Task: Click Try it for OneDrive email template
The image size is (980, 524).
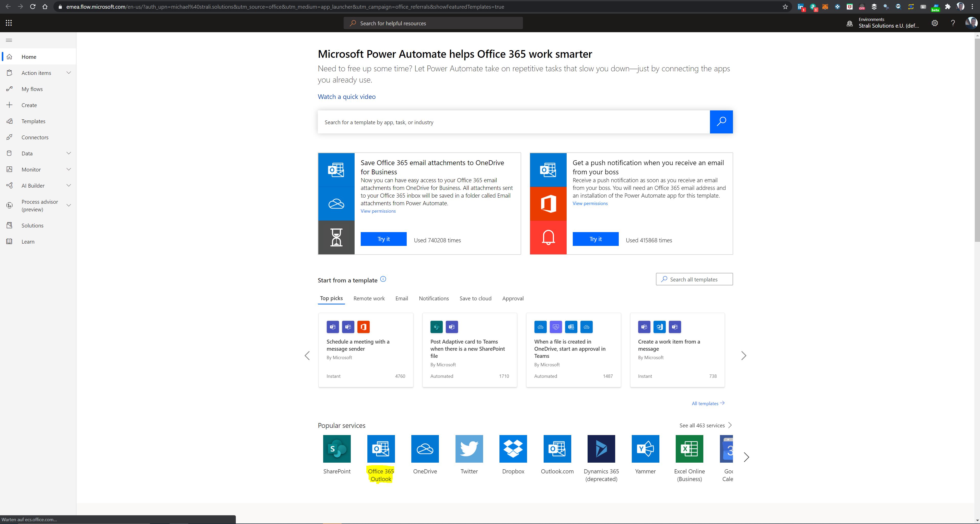Action: (383, 239)
